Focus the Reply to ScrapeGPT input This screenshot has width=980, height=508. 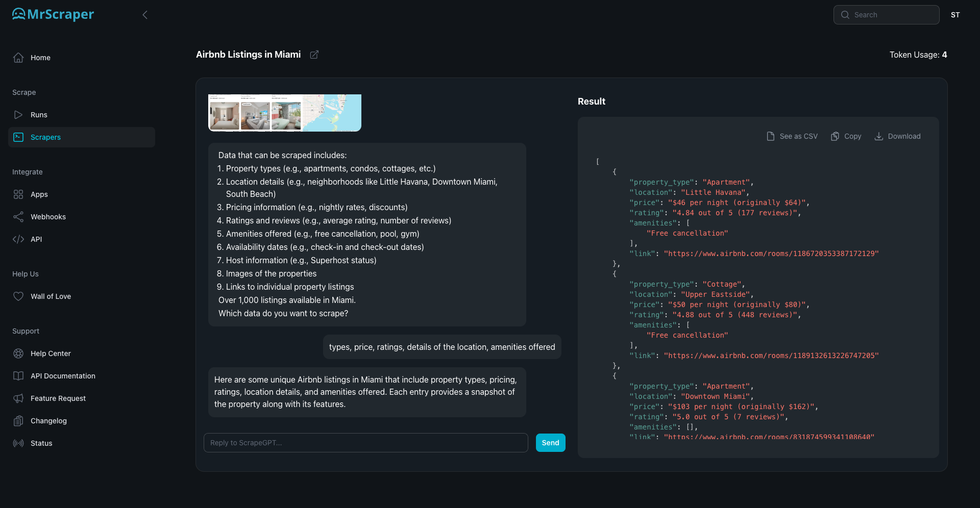(x=365, y=443)
